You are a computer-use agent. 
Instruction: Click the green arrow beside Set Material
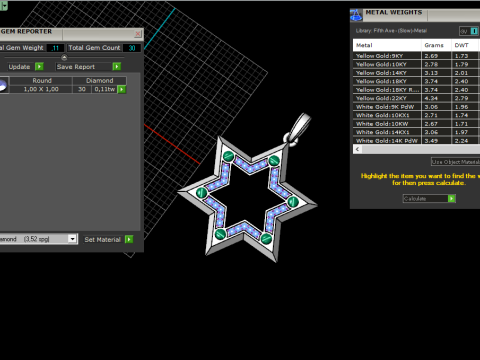(129, 239)
